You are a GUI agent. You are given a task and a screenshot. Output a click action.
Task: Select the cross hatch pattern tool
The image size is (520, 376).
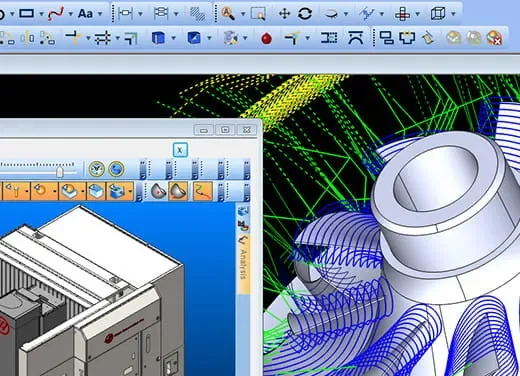tap(197, 14)
